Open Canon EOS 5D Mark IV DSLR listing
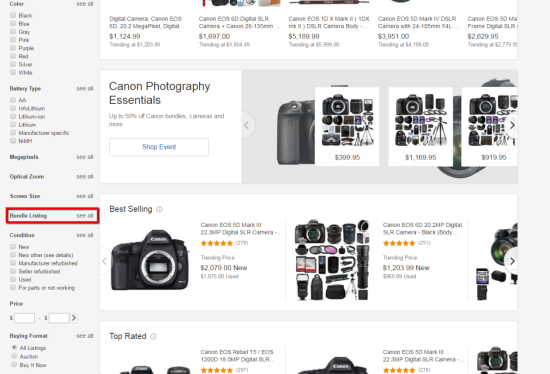Screen dimensions: 550x374 (418, 22)
